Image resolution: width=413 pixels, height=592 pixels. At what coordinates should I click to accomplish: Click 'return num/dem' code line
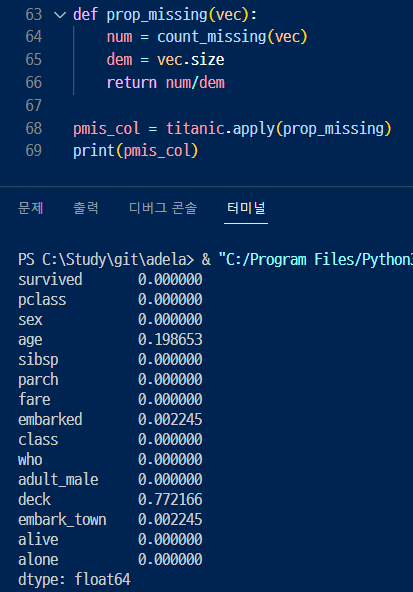point(165,83)
